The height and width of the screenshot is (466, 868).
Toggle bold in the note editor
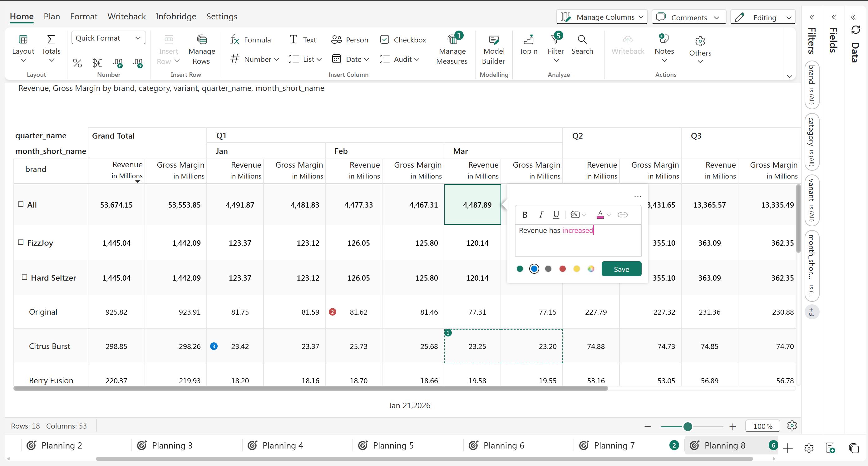pos(525,215)
